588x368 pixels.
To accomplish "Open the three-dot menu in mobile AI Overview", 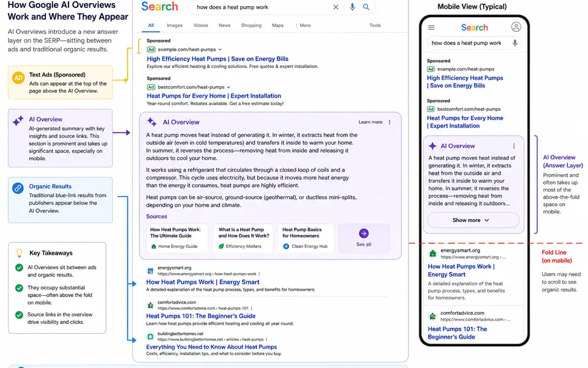I will [x=513, y=146].
